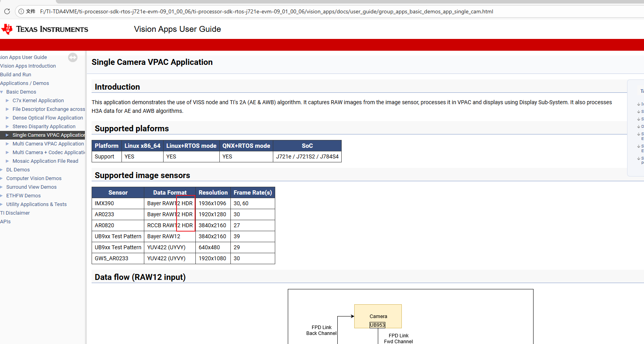The image size is (644, 344).
Task: Click the FPD Link Fwd Channel label
Action: click(398, 338)
